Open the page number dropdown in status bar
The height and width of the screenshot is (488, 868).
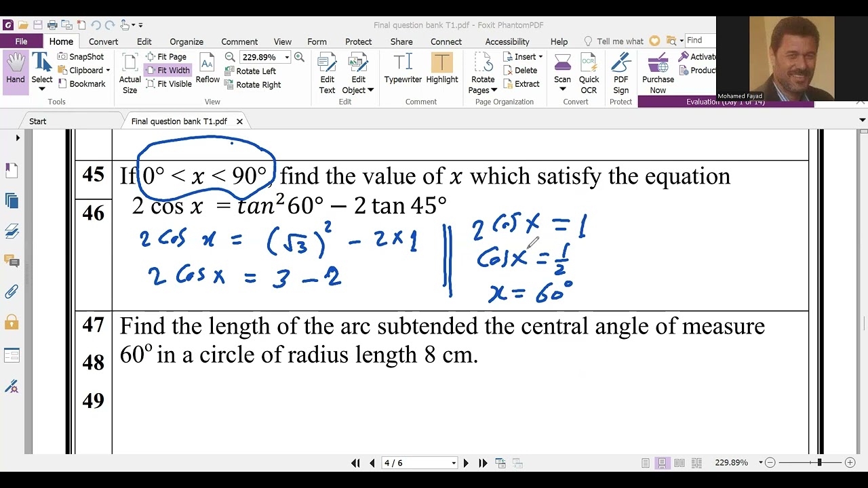pos(454,463)
